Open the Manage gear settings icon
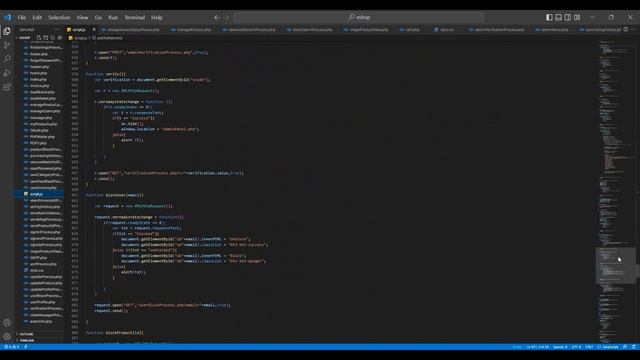 (x=7, y=336)
